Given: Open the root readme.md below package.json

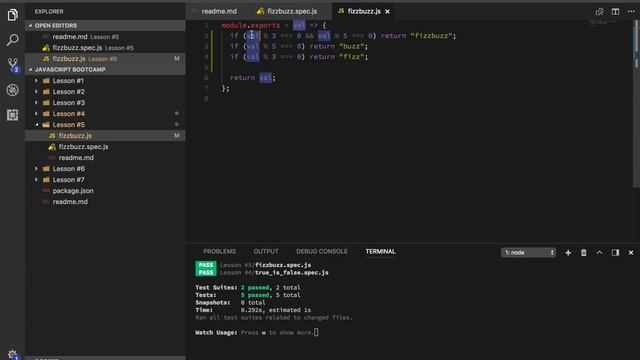Looking at the screenshot, I should [105, 202].
